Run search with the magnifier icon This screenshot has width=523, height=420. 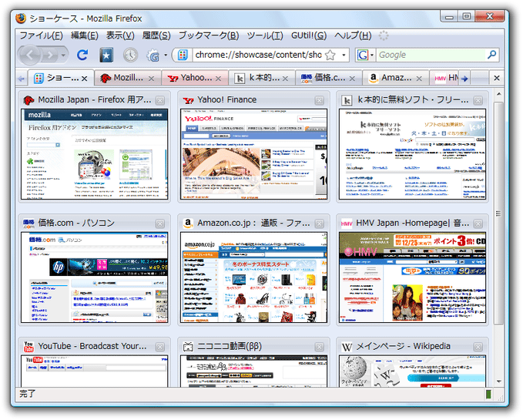(x=491, y=55)
